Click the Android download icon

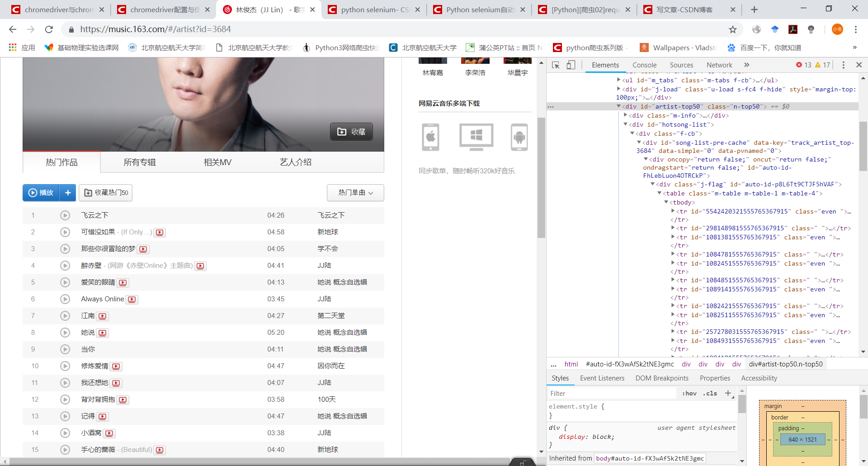tap(519, 137)
